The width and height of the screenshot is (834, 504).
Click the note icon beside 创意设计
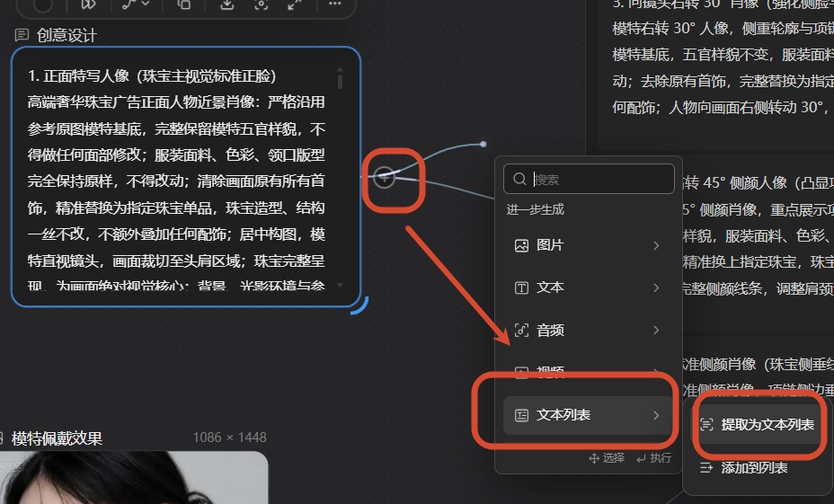pyautogui.click(x=22, y=35)
